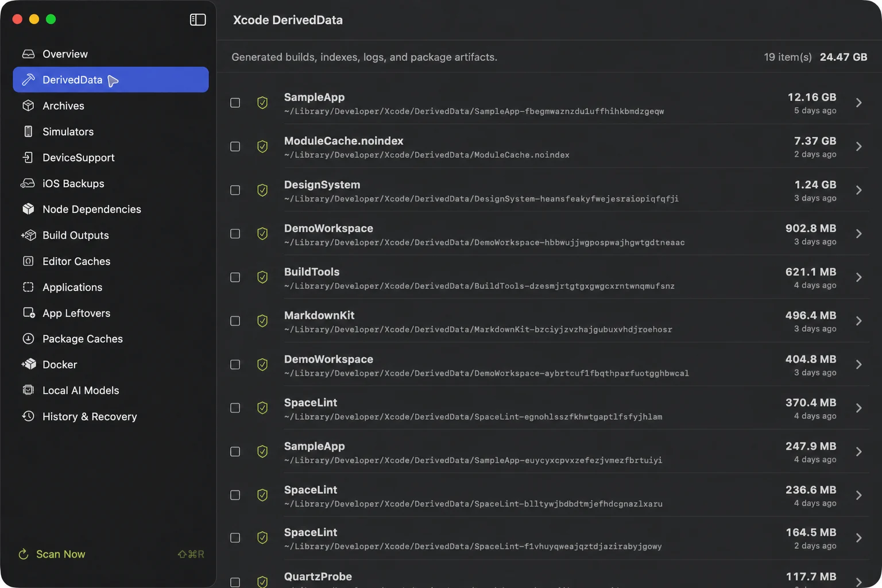Tick the BuildTools checkbox
The height and width of the screenshot is (588, 882).
point(235,277)
